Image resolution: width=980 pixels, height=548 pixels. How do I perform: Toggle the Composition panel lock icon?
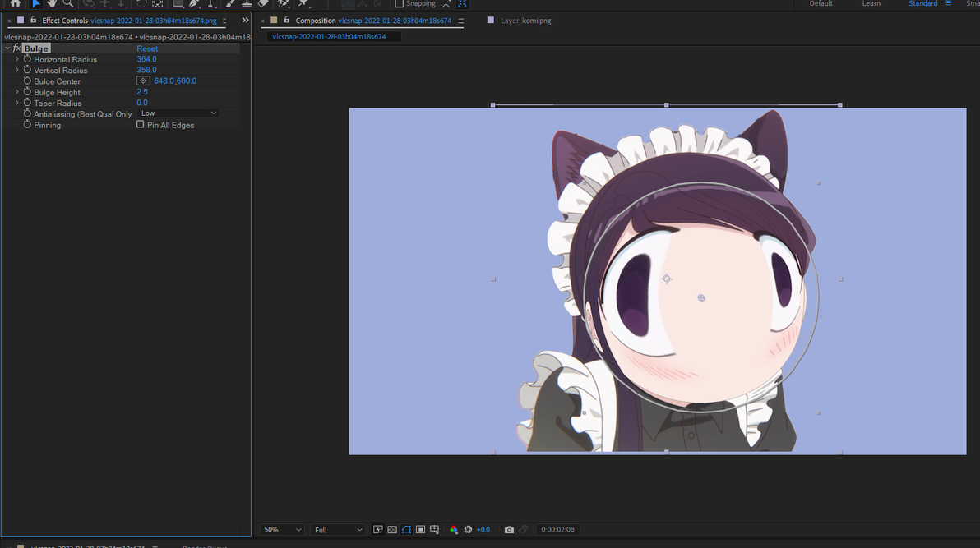(x=287, y=20)
